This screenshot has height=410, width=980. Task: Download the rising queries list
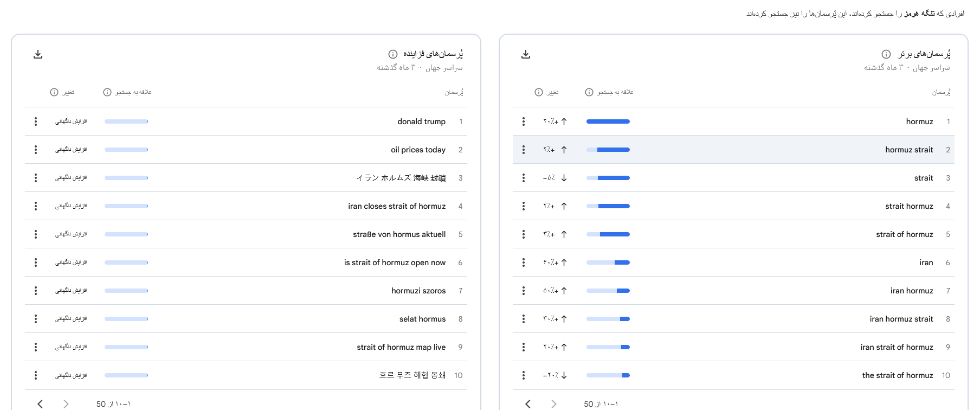tap(38, 54)
